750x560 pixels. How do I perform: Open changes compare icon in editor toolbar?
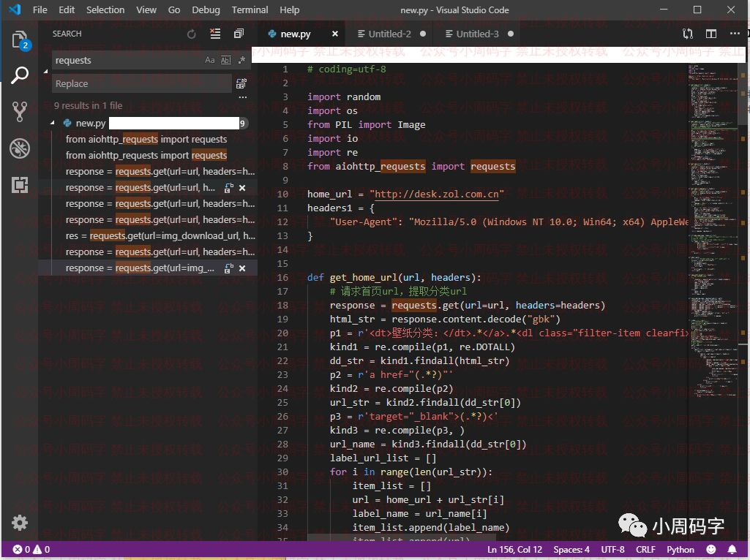pyautogui.click(x=687, y=34)
